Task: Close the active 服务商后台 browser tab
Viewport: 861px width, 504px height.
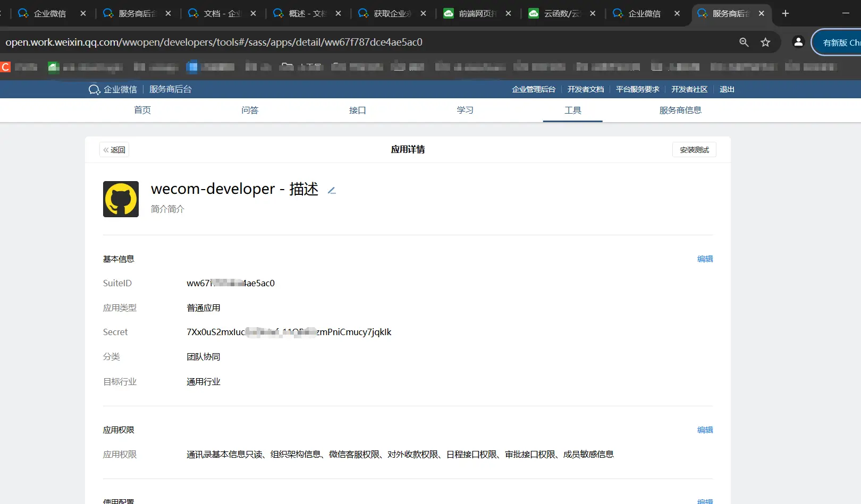Action: pos(762,14)
